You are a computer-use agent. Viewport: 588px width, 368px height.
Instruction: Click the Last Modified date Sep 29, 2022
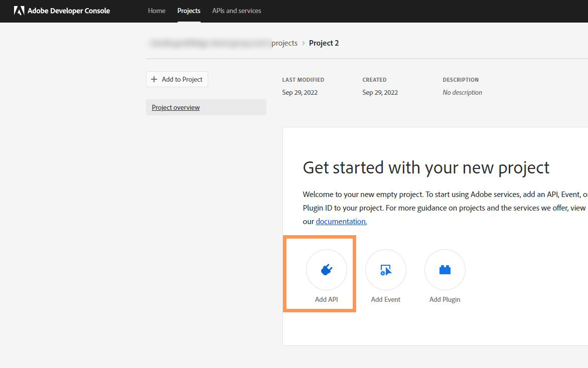click(x=300, y=93)
